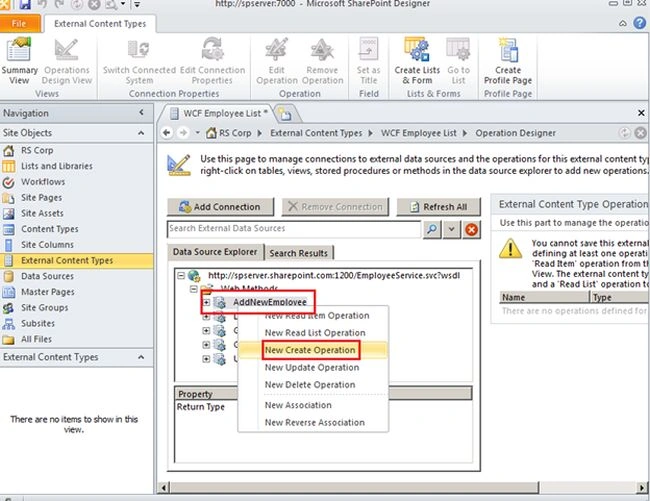Collapse the Web Methods folder node
The image size is (650, 501).
194,289
